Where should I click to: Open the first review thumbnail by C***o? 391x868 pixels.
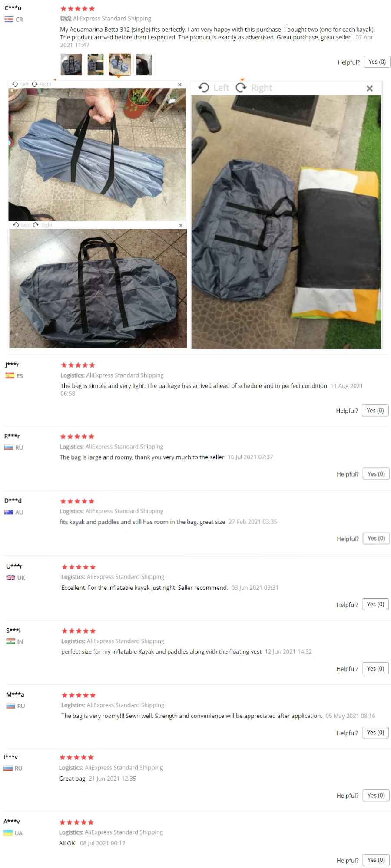coord(71,64)
